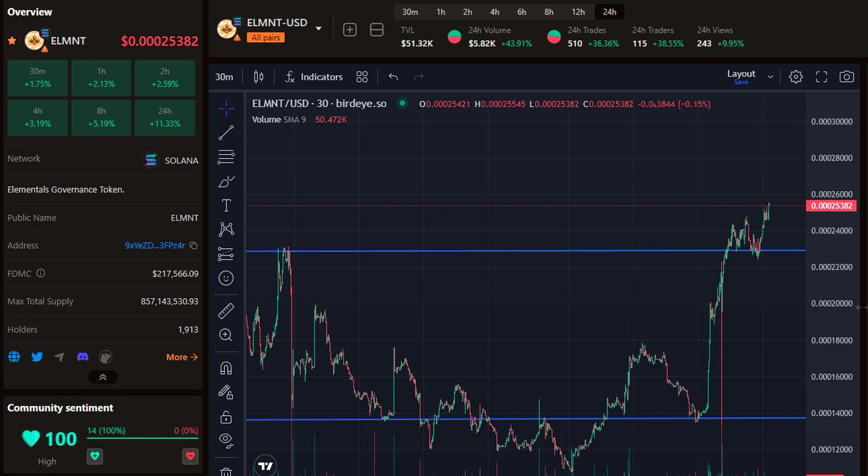868x476 pixels.
Task: Select the zoom in tool
Action: [x=226, y=335]
